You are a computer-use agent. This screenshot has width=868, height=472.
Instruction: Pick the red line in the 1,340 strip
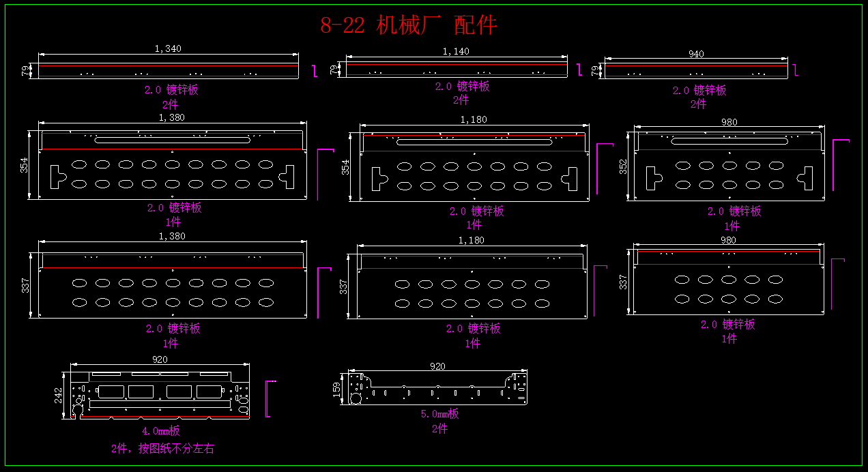[x=168, y=65]
